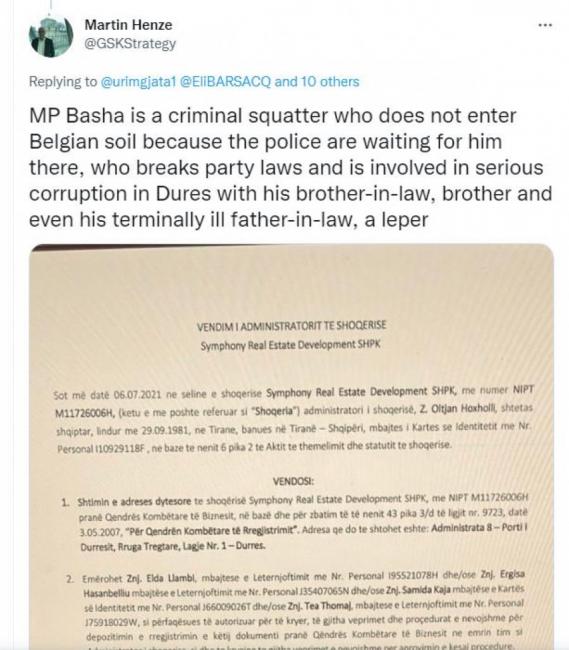Screen dimensions: 569x650
Task: Click the "VENDIM I ADMINISTRATORIT TE SHOQERISE" heading
Action: [x=291, y=326]
